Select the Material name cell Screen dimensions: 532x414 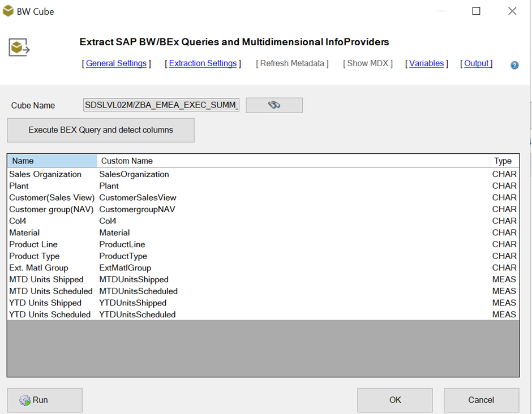pos(24,233)
